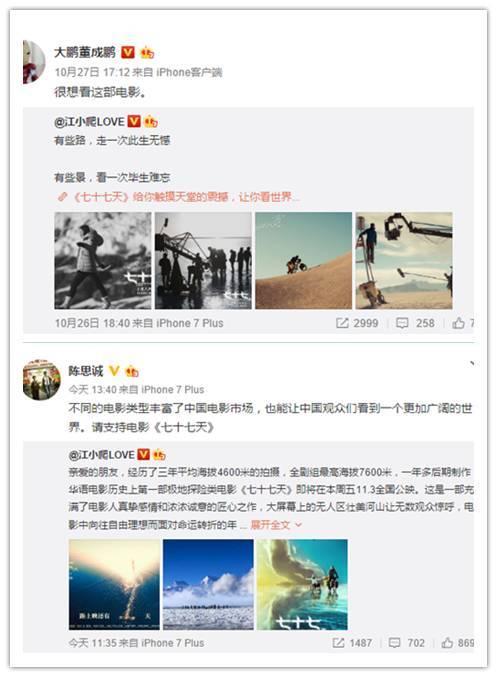This screenshot has width=497, height=677.
Task: Open black-and-white walking woman photo thumbnail
Action: [x=103, y=260]
